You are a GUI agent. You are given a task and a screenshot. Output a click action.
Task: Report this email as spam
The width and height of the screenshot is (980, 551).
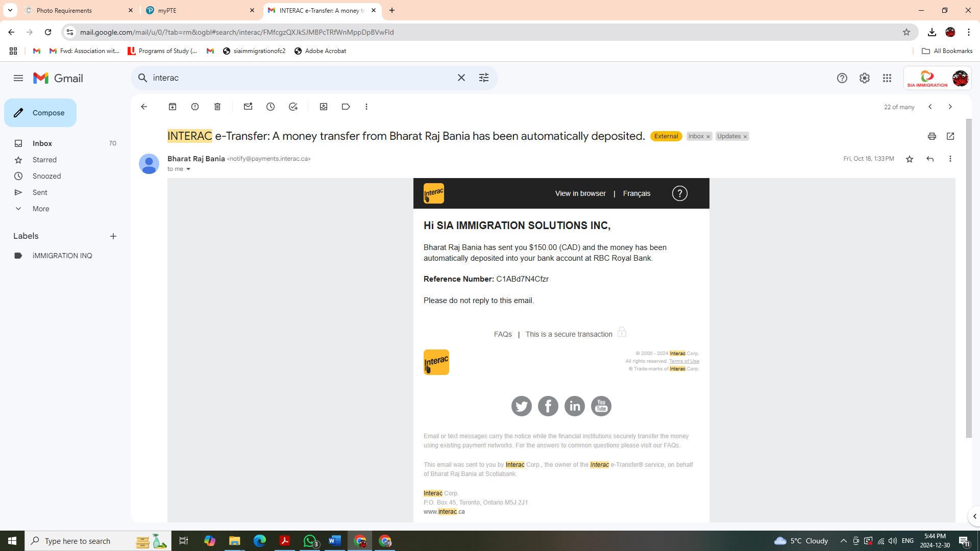pos(195,107)
